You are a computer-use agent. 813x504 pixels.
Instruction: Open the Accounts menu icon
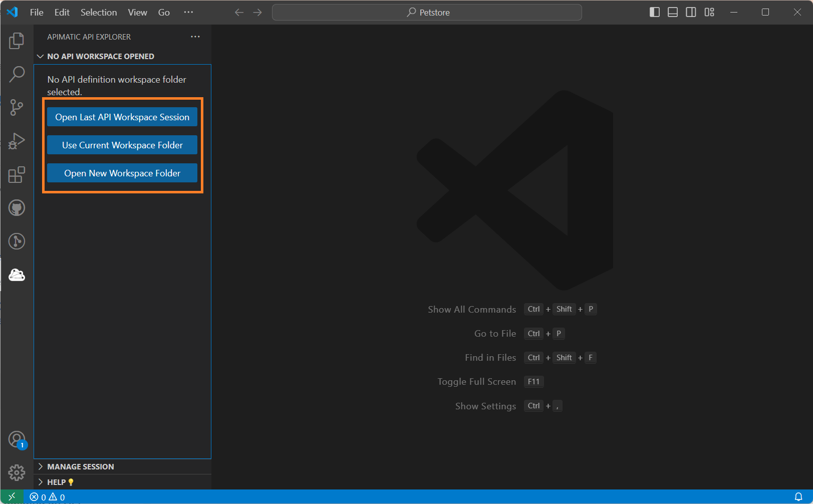click(x=17, y=439)
